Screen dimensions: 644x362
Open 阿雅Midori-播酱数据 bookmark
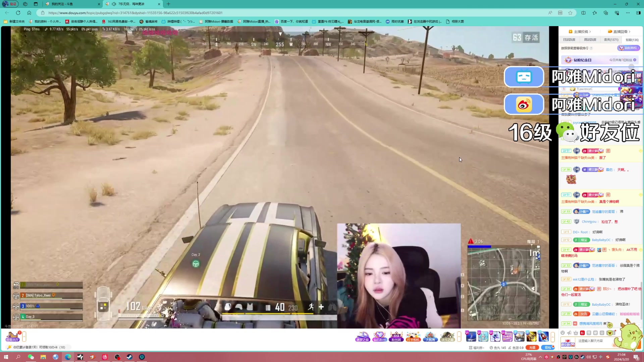[x=216, y=21]
